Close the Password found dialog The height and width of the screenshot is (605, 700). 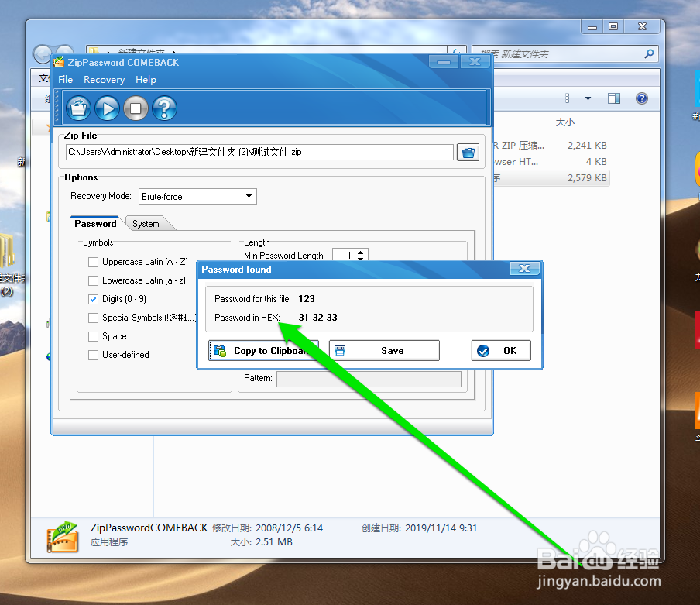524,268
